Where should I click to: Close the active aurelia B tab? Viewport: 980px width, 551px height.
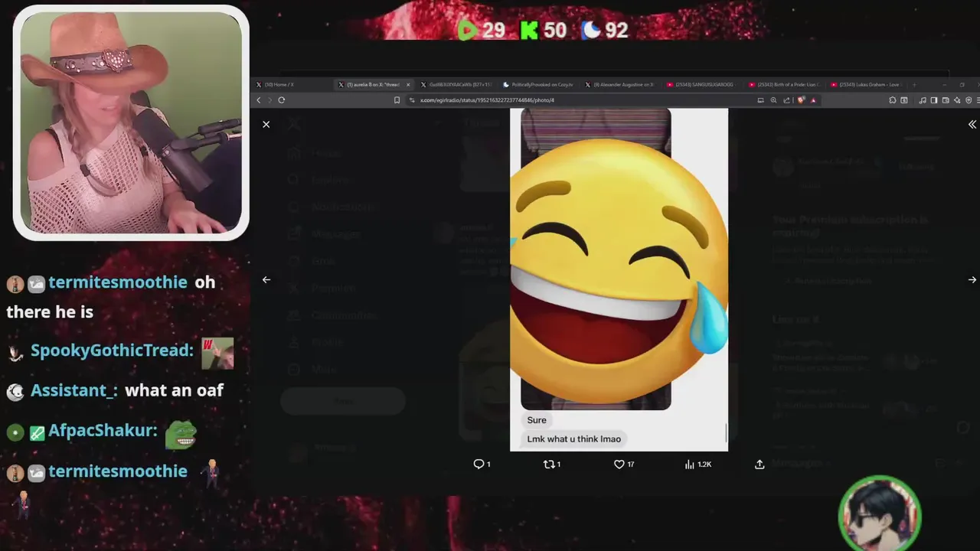[x=408, y=85]
